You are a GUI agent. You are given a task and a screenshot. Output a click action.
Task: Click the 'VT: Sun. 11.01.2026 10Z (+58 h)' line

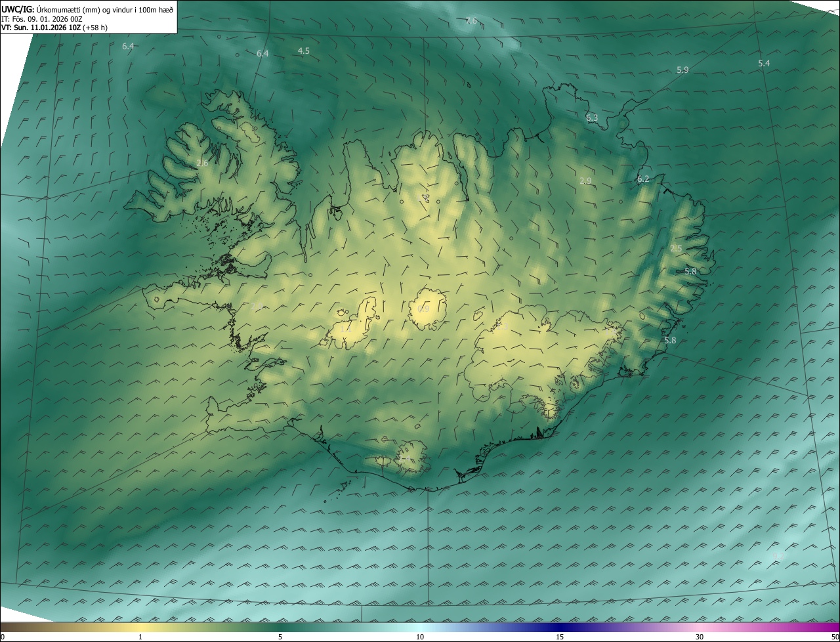point(54,28)
